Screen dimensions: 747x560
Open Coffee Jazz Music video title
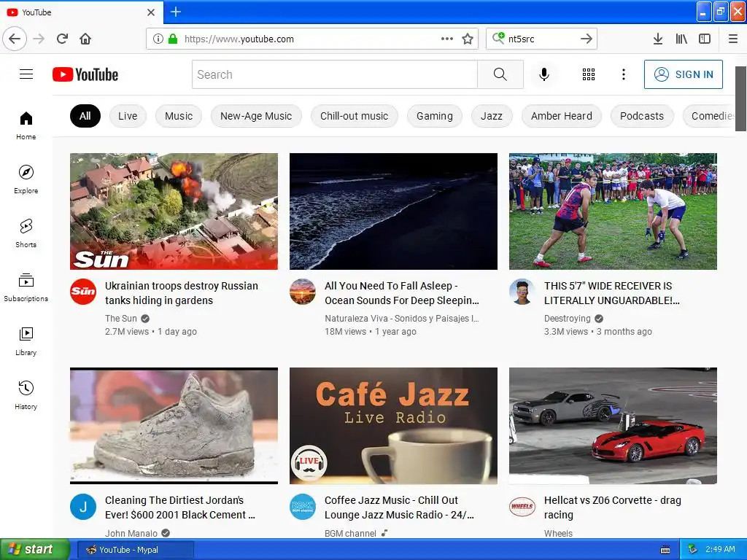tap(399, 507)
